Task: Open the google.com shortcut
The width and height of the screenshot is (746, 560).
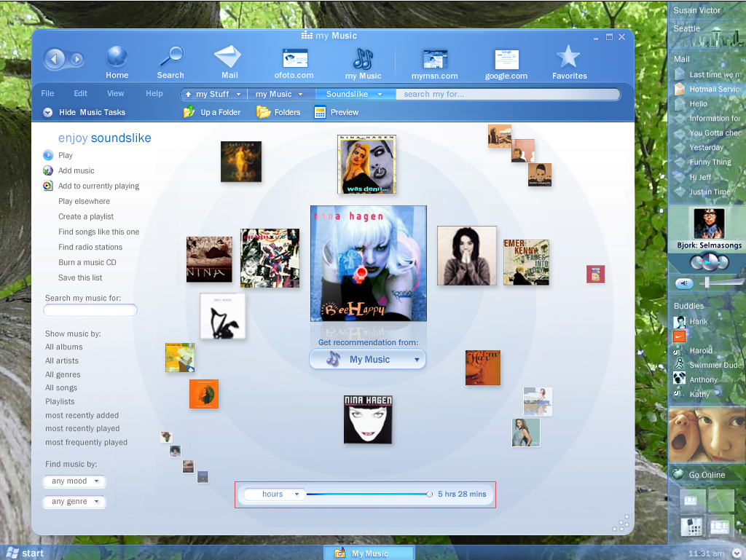Action: 506,60
